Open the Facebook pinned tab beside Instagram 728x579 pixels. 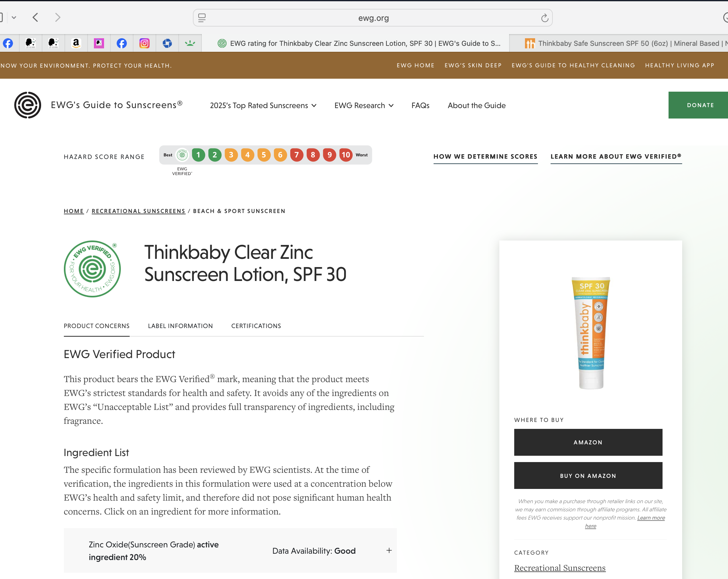(x=121, y=43)
